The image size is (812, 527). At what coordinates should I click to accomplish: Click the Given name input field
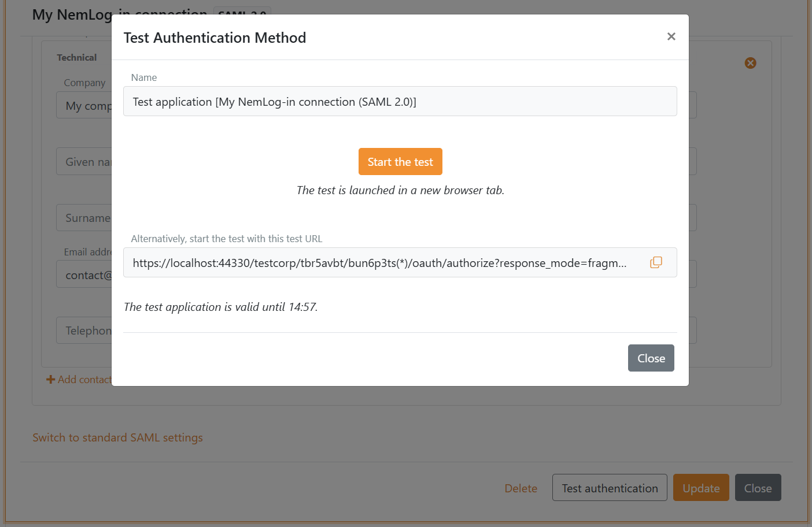(x=84, y=162)
